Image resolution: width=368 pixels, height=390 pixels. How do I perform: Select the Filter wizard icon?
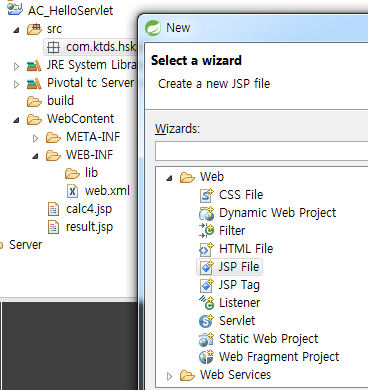click(206, 231)
